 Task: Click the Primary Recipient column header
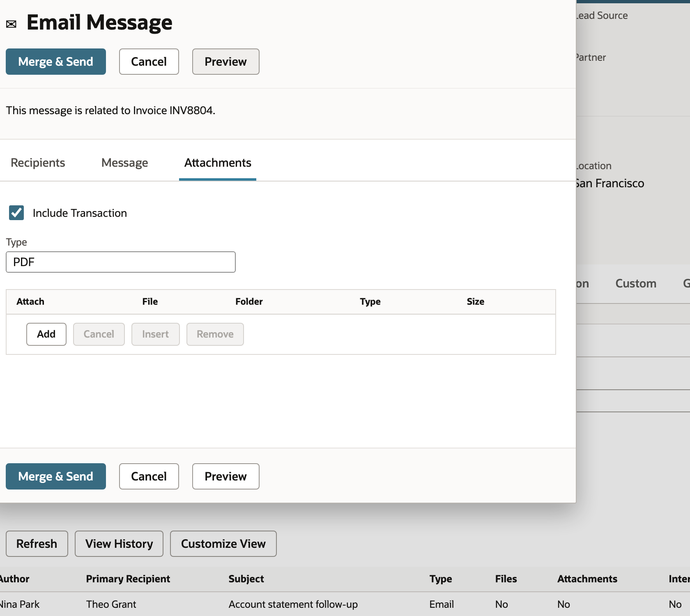(128, 579)
